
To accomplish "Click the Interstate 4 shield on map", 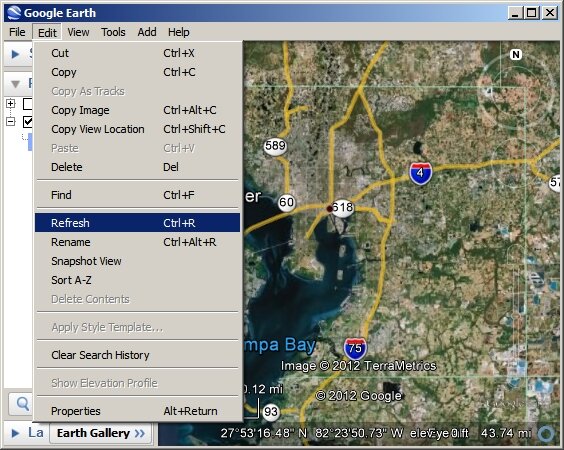I will tap(420, 173).
